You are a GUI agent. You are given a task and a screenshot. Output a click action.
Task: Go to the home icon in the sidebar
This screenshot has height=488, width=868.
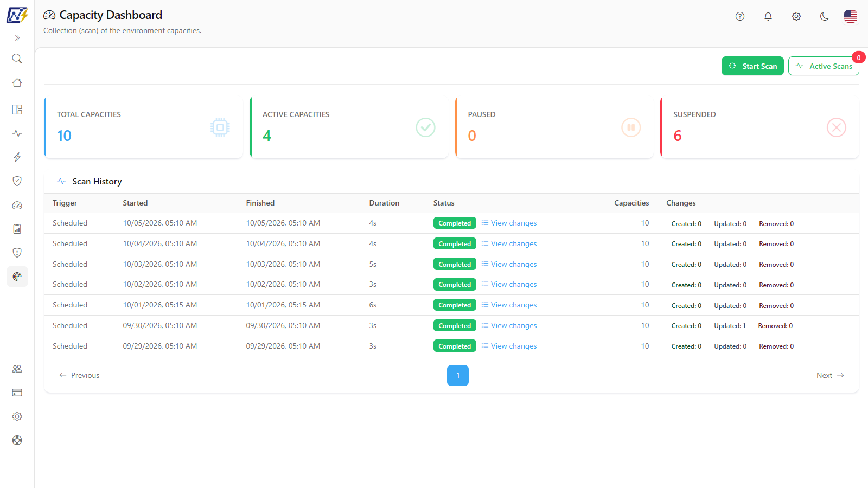click(x=17, y=82)
